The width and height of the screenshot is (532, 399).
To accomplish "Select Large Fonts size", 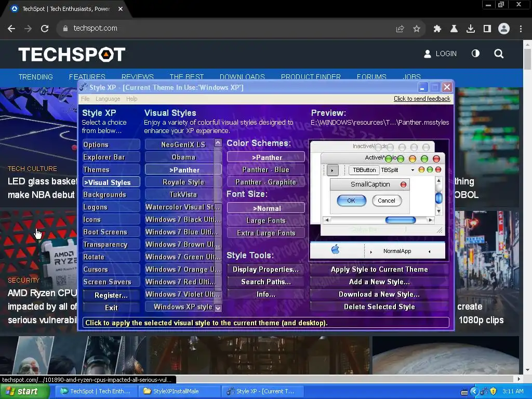I will 265,220.
